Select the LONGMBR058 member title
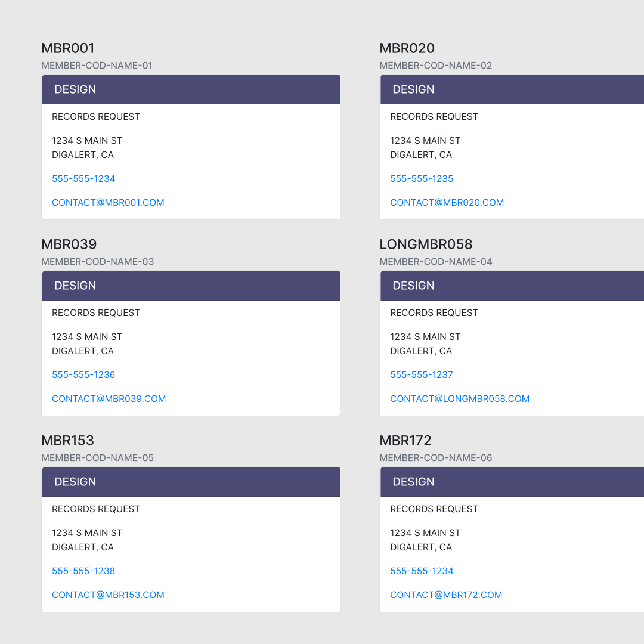 click(426, 244)
